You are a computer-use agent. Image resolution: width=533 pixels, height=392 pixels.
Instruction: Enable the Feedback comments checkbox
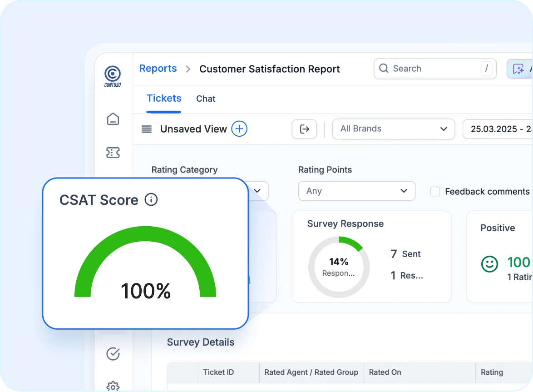(435, 192)
